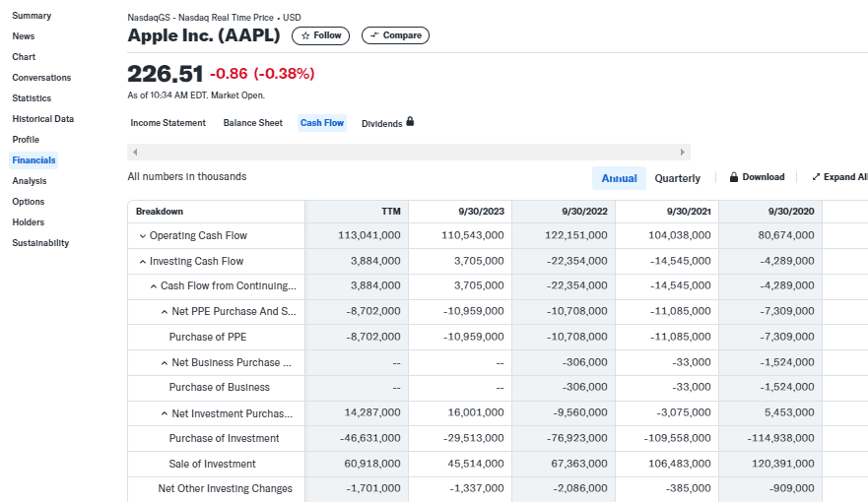The width and height of the screenshot is (868, 502).
Task: Open Conversations in sidebar
Action: coord(41,78)
